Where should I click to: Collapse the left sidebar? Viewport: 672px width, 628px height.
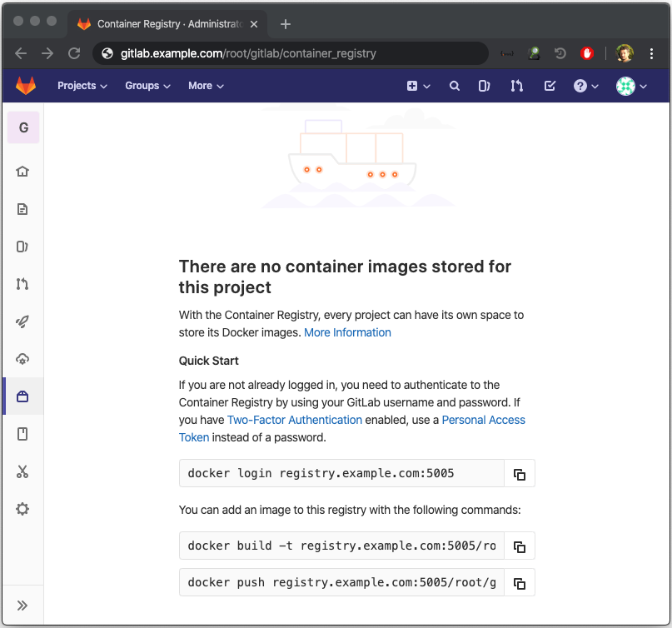coord(22,605)
